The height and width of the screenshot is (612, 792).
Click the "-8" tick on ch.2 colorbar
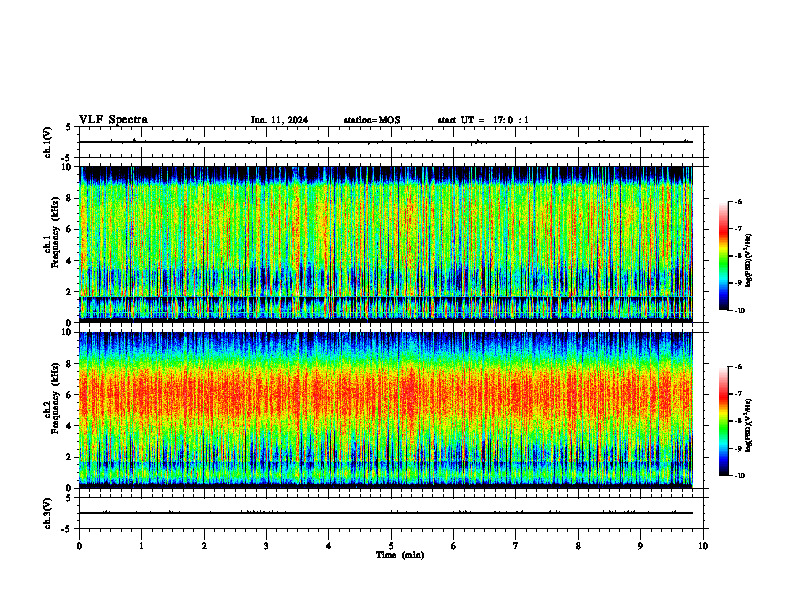point(738,421)
